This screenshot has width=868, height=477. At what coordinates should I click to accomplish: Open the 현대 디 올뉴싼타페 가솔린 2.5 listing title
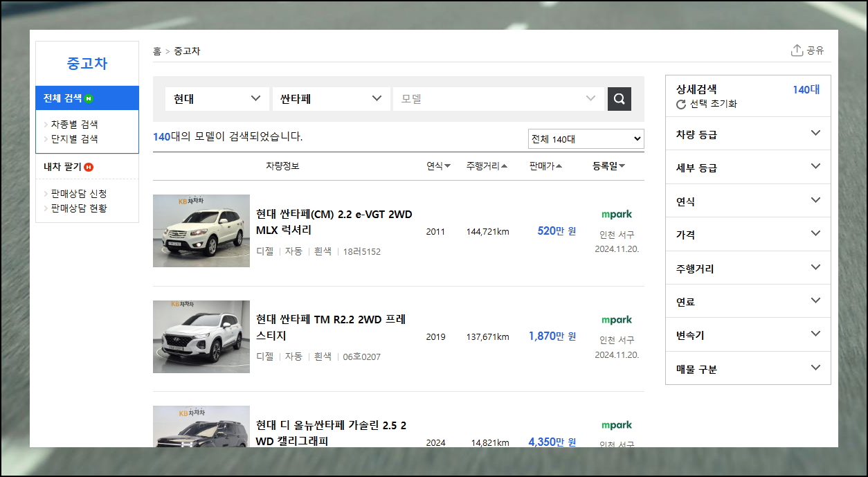[x=332, y=433]
